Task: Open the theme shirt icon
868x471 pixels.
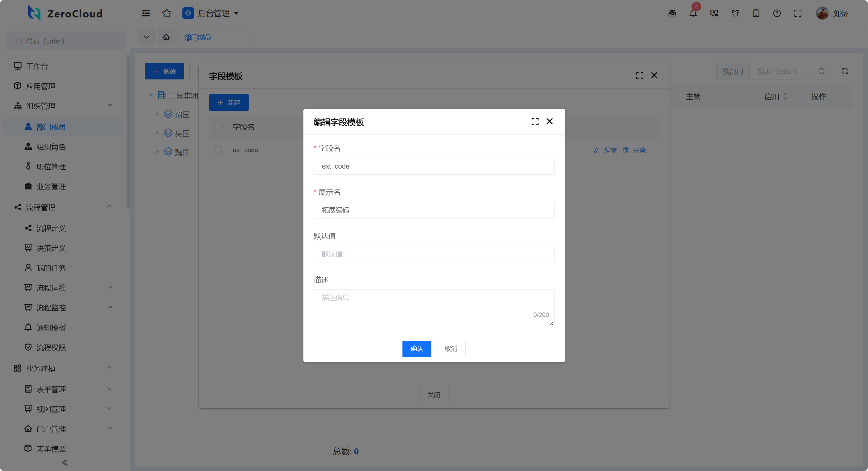Action: coord(735,14)
